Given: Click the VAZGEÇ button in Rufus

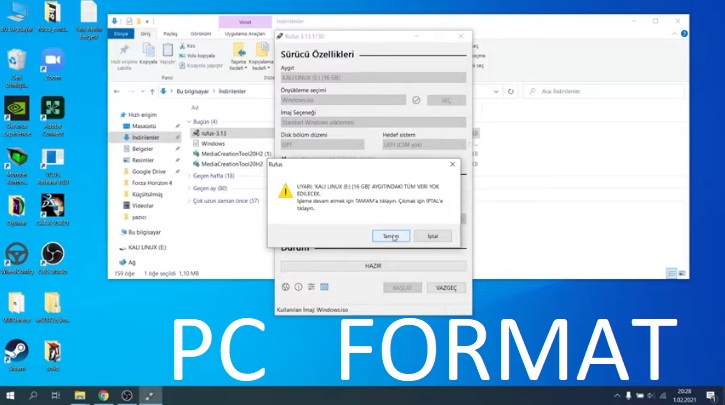Looking at the screenshot, I should [446, 288].
